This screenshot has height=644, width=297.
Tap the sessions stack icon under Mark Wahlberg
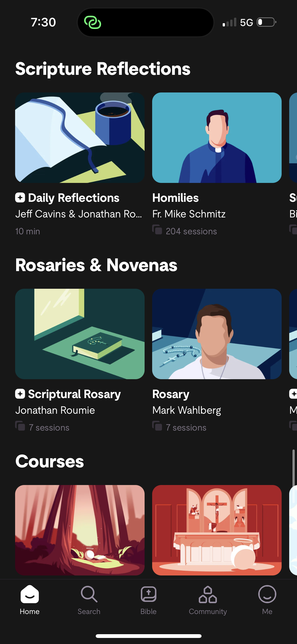point(157,426)
